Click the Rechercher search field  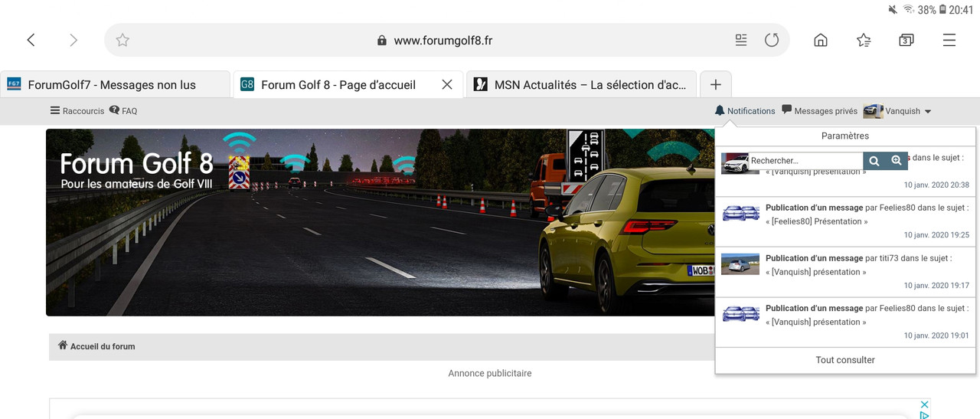click(x=805, y=161)
